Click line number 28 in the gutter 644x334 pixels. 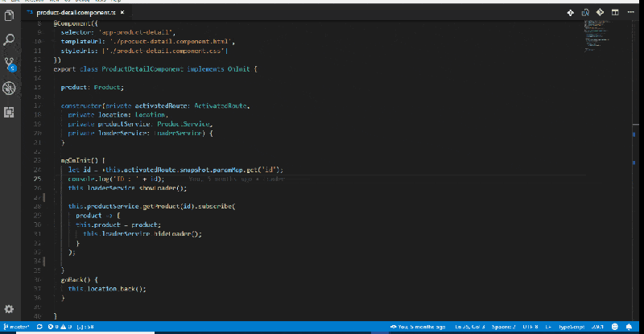pyautogui.click(x=37, y=206)
